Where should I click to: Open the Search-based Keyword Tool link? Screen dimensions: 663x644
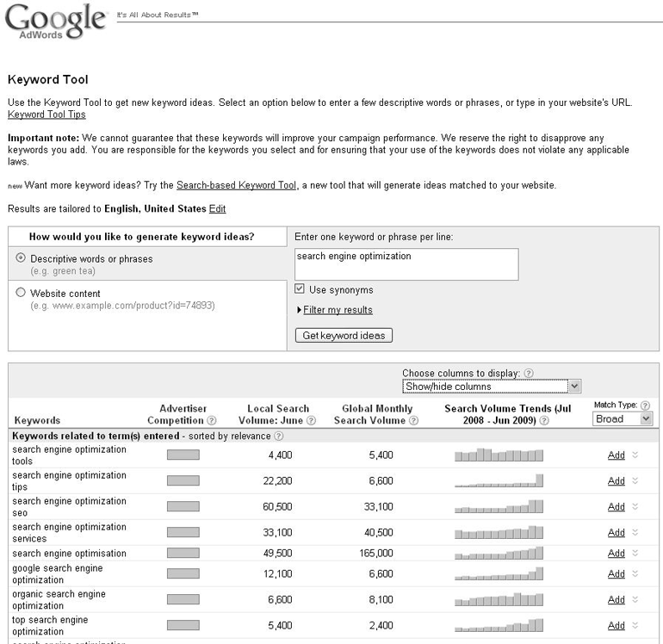click(237, 185)
